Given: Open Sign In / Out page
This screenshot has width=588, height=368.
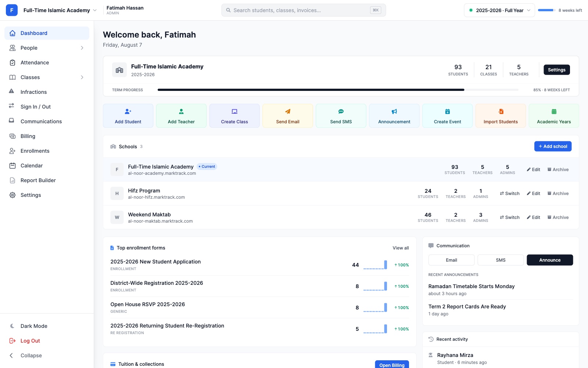Looking at the screenshot, I should pos(47,107).
